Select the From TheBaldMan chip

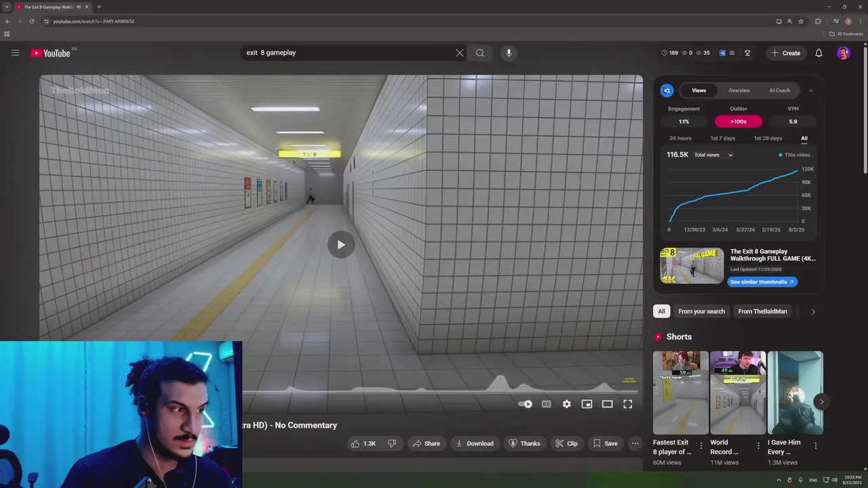(762, 311)
